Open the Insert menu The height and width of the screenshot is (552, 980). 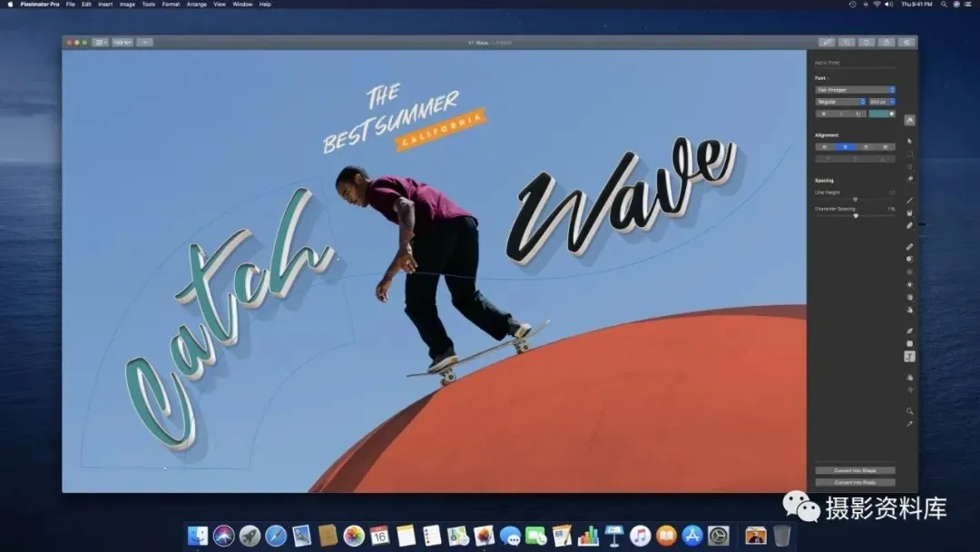(105, 5)
